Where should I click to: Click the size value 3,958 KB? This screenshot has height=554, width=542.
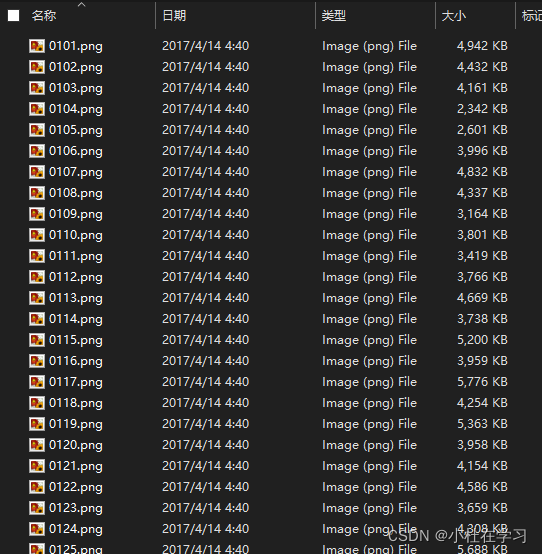pos(482,445)
